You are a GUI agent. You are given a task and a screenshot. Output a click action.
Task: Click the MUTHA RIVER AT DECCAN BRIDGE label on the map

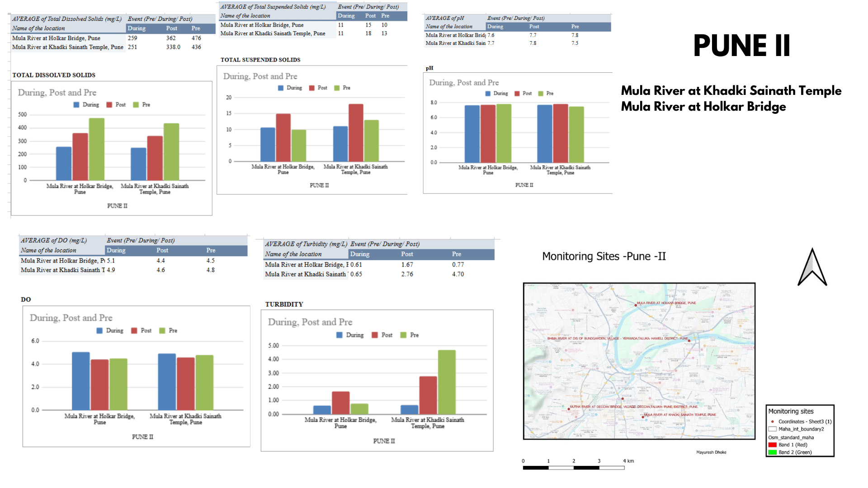[x=634, y=407]
